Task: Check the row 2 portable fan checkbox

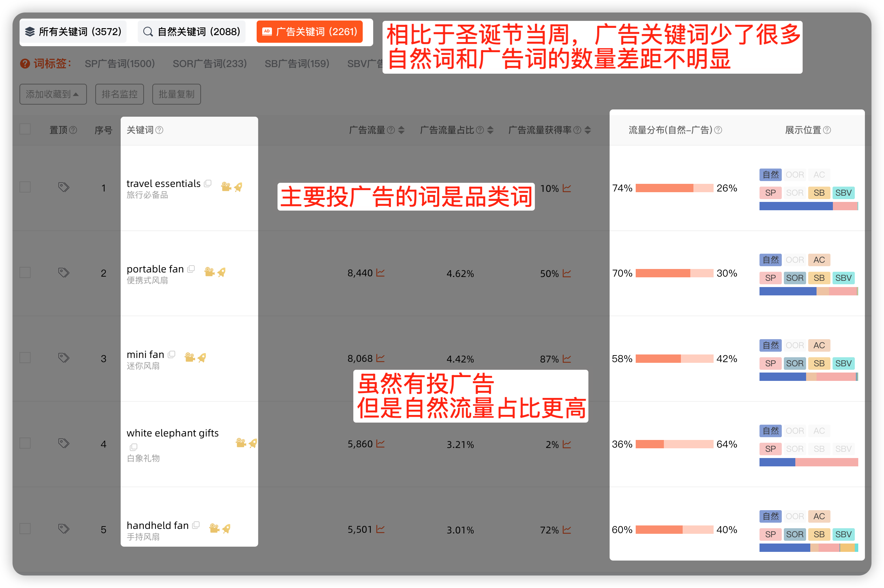Action: tap(25, 272)
